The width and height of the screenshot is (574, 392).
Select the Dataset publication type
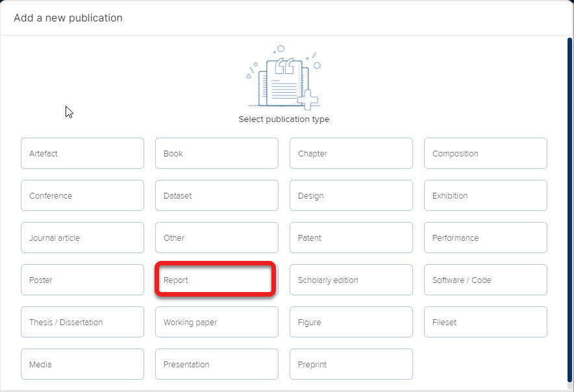(217, 195)
